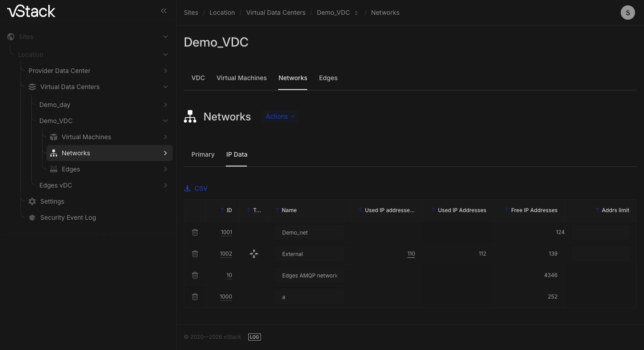Sort by ID column arrow
The width and height of the screenshot is (644, 350).
[222, 210]
